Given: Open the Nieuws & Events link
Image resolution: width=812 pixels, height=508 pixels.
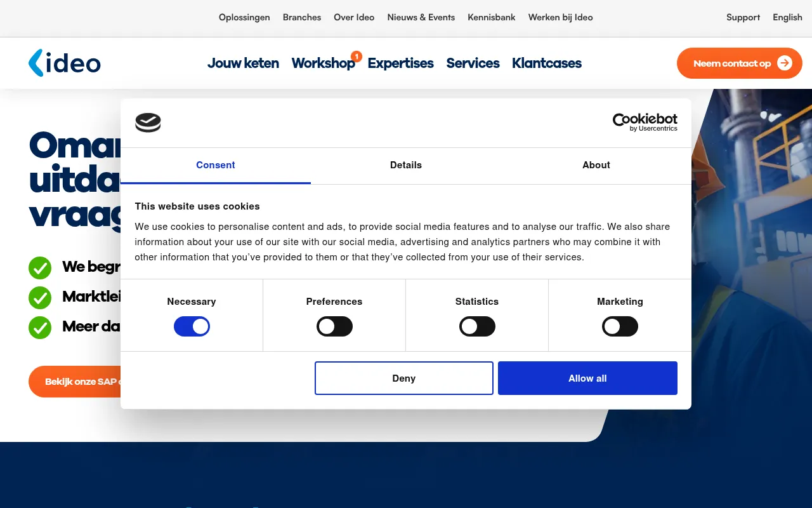Looking at the screenshot, I should pyautogui.click(x=421, y=17).
